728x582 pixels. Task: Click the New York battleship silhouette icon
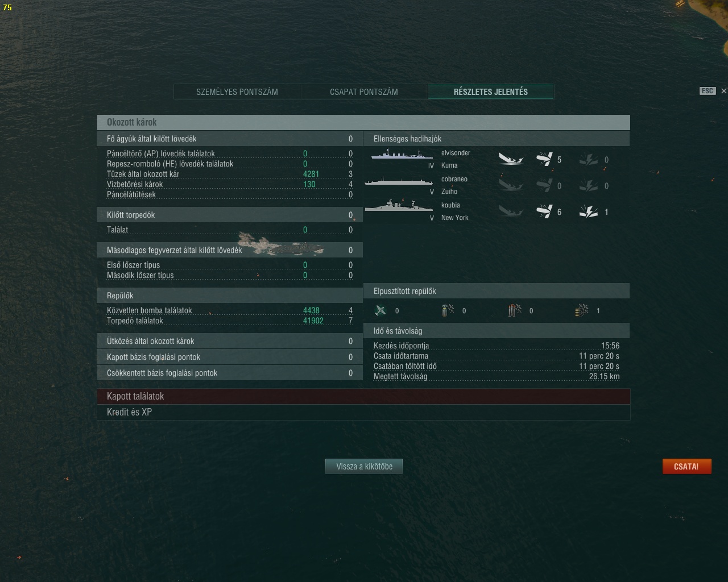click(x=398, y=206)
